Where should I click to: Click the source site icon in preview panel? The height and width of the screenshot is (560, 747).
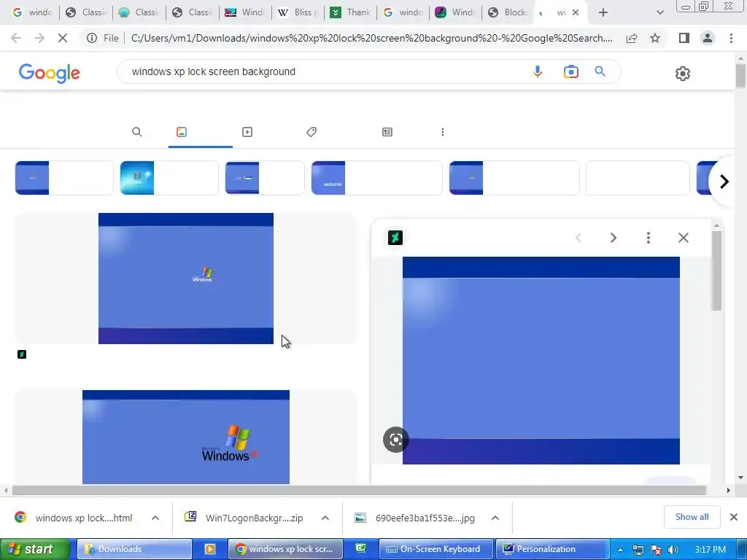coord(395,238)
